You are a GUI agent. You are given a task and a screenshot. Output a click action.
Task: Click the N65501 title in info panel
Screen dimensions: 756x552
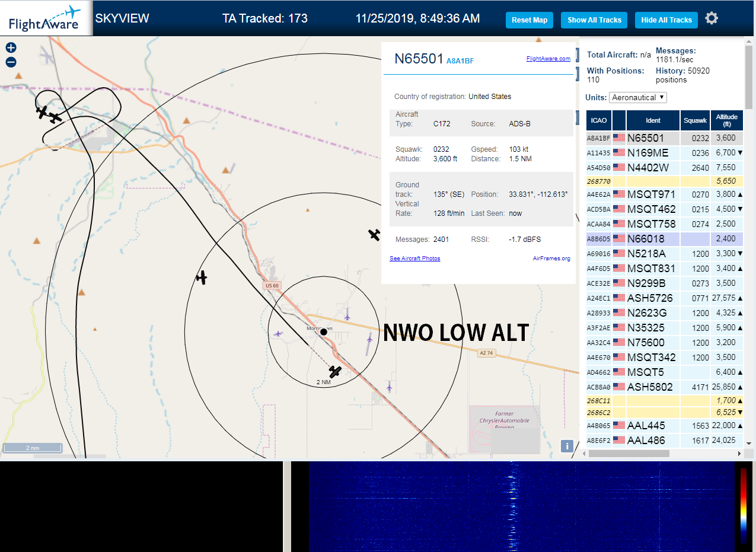(x=419, y=59)
